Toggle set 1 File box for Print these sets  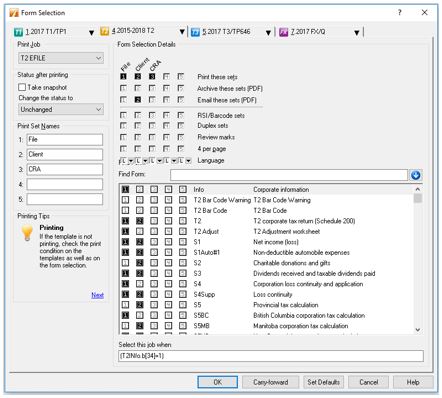click(123, 77)
